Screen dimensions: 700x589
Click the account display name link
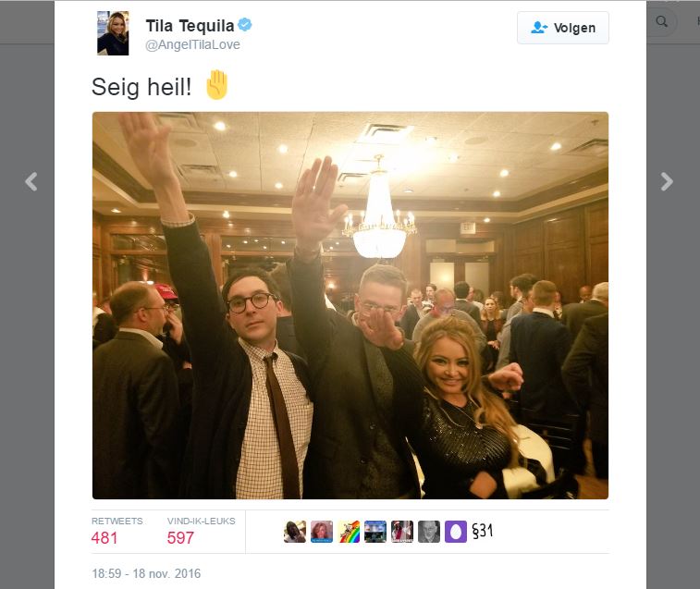click(190, 26)
